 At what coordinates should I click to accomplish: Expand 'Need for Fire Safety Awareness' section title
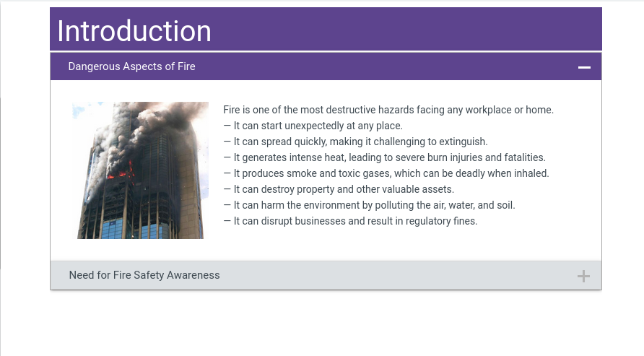point(144,275)
